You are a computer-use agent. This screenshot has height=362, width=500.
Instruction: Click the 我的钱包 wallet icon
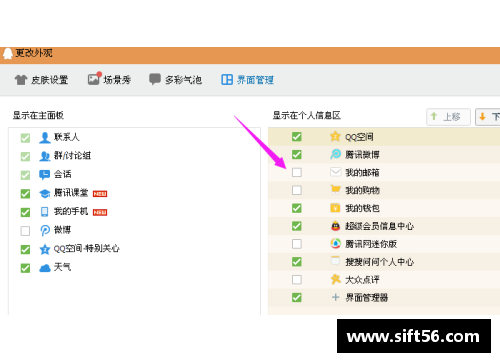[x=335, y=208]
